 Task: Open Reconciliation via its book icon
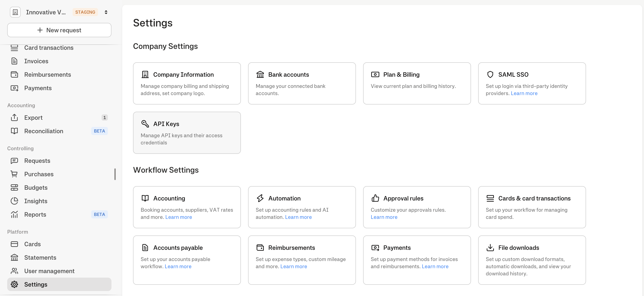[14, 131]
